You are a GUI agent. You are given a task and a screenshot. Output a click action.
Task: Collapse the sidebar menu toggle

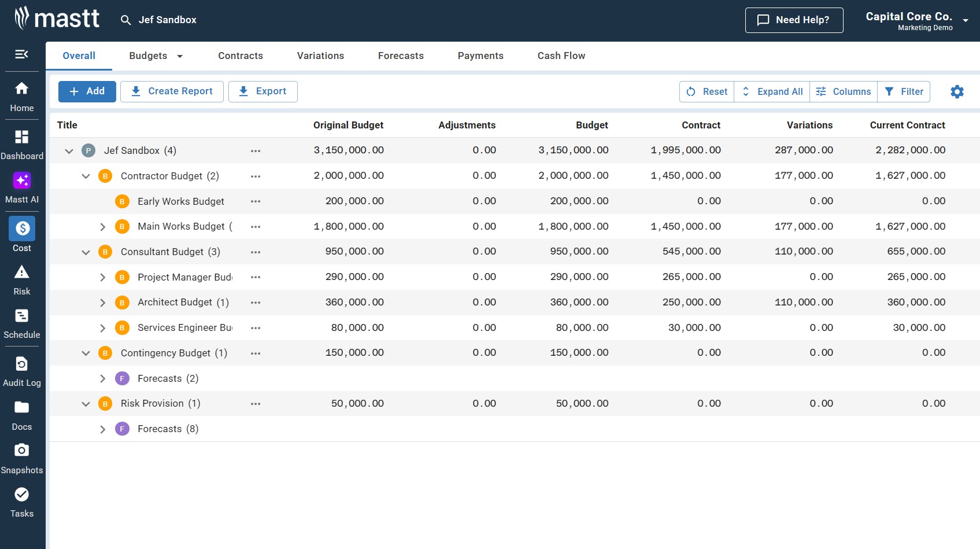[x=22, y=54]
